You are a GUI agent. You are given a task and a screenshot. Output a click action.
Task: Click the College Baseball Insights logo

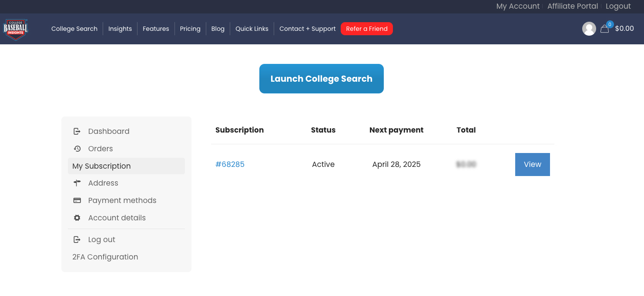(16, 29)
